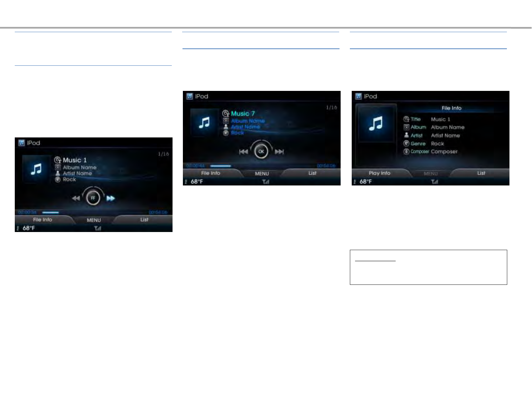
Task: Click Artist Name value in File Info
Action: coord(446,136)
